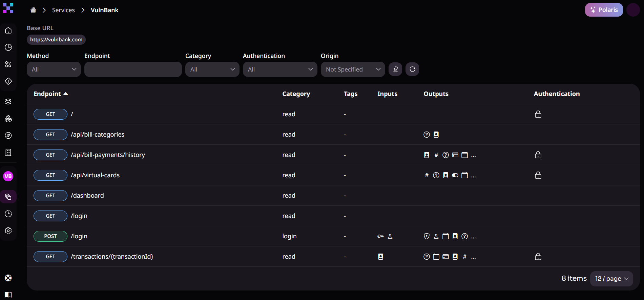
Task: Expand more outputs ellipsis in /transactions/{transactionId} row
Action: coord(474,257)
